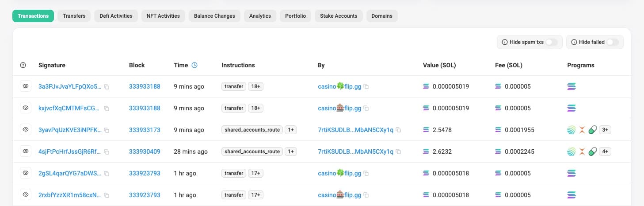The image size is (644, 206).
Task: Click orange program icon in 3yavPqUzKVE3iNPFK row
Action: [582, 130]
